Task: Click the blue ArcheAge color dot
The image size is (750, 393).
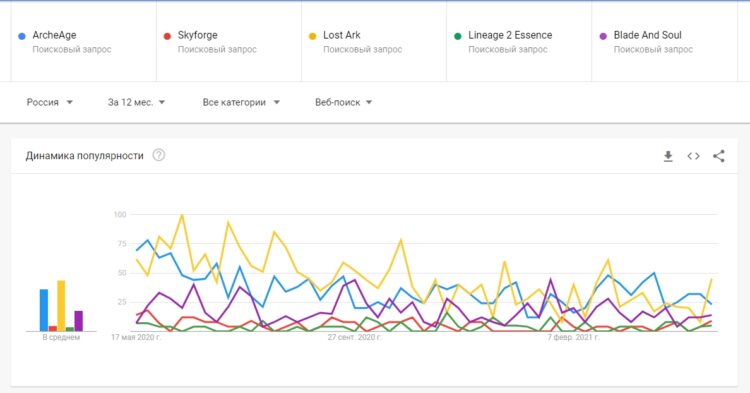Action: (x=22, y=36)
